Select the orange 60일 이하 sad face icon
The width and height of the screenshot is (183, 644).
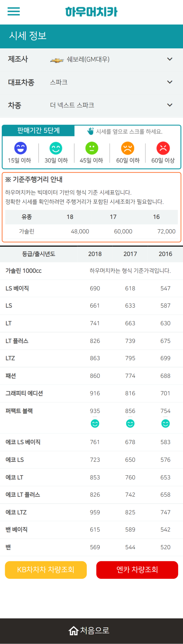128,148
